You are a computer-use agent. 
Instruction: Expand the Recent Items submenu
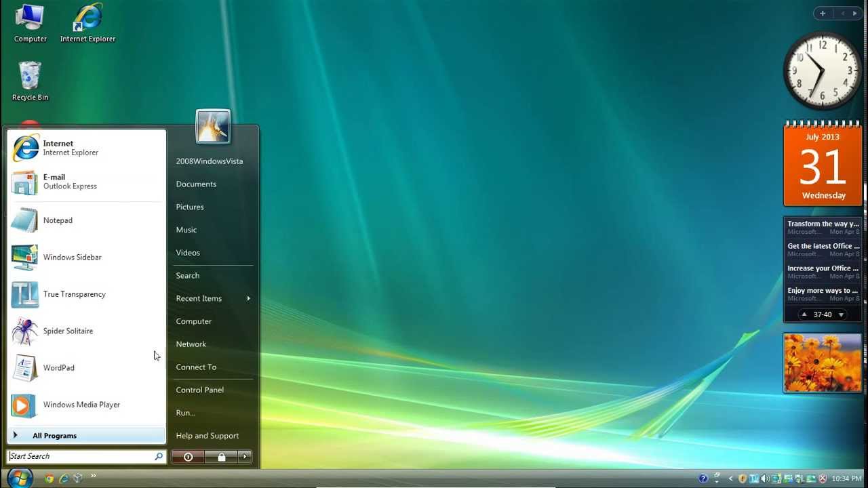tap(213, 298)
